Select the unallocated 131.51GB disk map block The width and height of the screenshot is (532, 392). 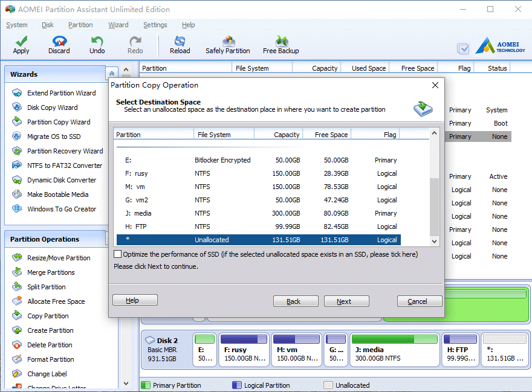tap(505, 350)
